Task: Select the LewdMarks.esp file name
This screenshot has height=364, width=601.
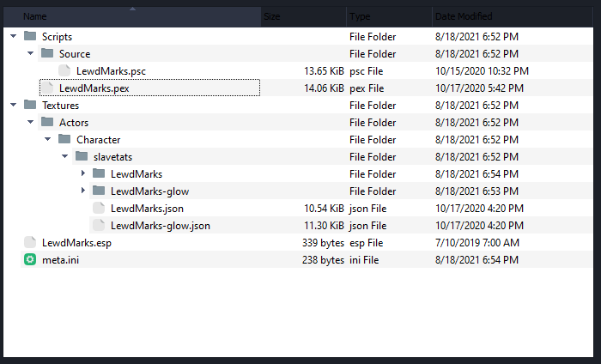Action: (76, 243)
